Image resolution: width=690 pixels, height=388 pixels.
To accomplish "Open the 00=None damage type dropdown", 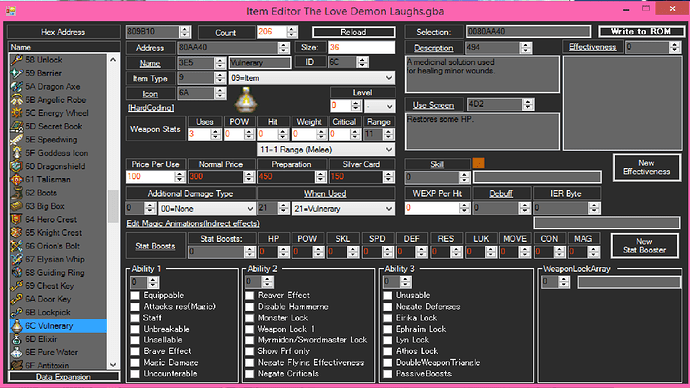I will (207, 209).
